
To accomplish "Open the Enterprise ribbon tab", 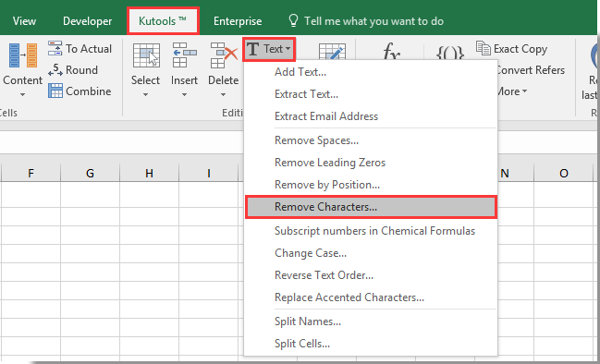I will pos(238,21).
